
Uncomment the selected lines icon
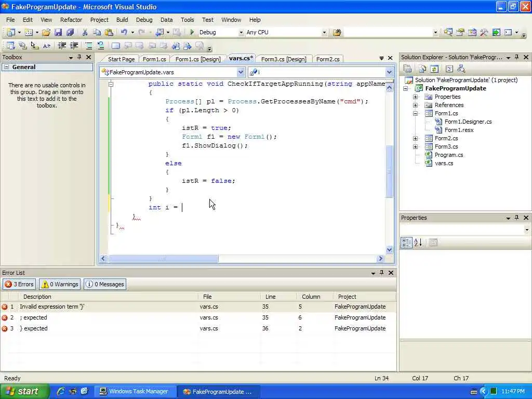pos(101,46)
